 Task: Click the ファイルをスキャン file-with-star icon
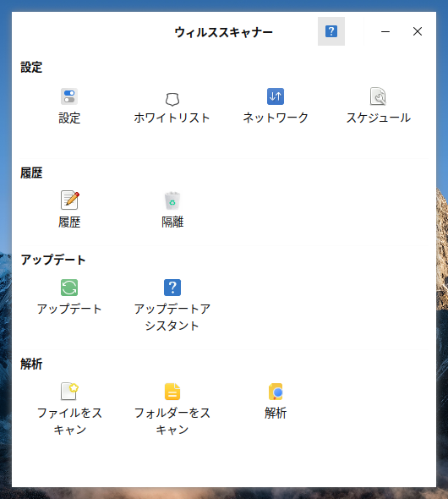69,391
